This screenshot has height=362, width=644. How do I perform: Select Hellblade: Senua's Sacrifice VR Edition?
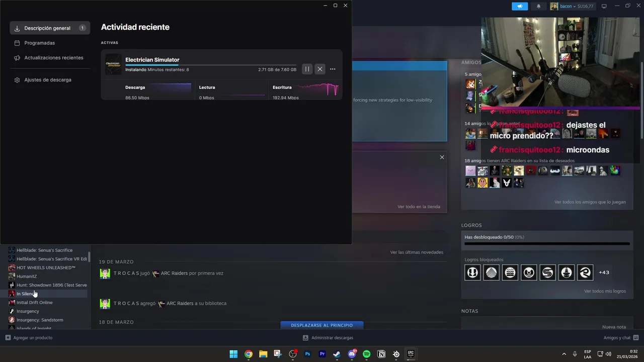click(47, 259)
